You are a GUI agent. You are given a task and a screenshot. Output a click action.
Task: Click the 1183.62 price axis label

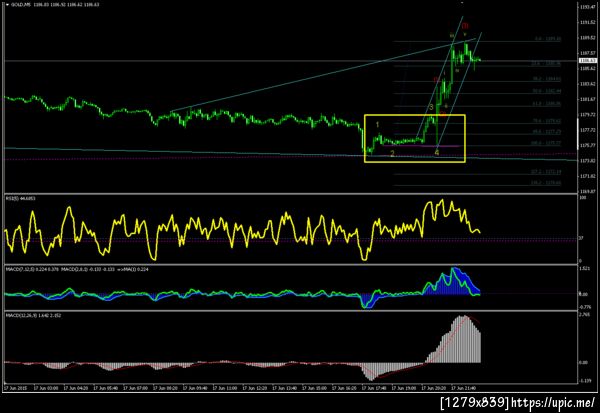click(587, 84)
